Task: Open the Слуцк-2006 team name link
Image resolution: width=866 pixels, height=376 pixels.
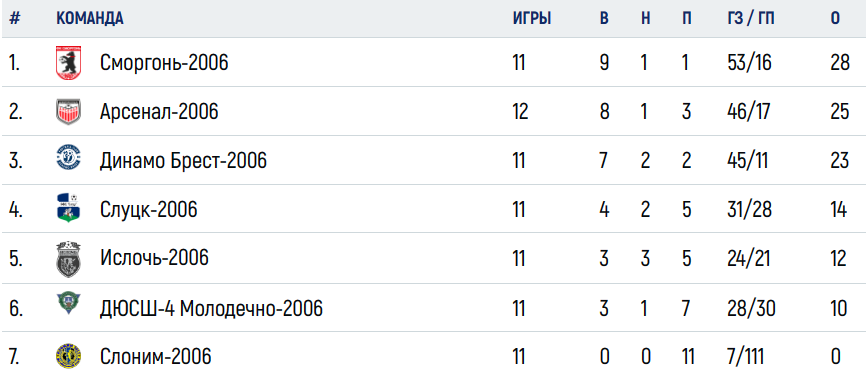Action: tap(149, 210)
